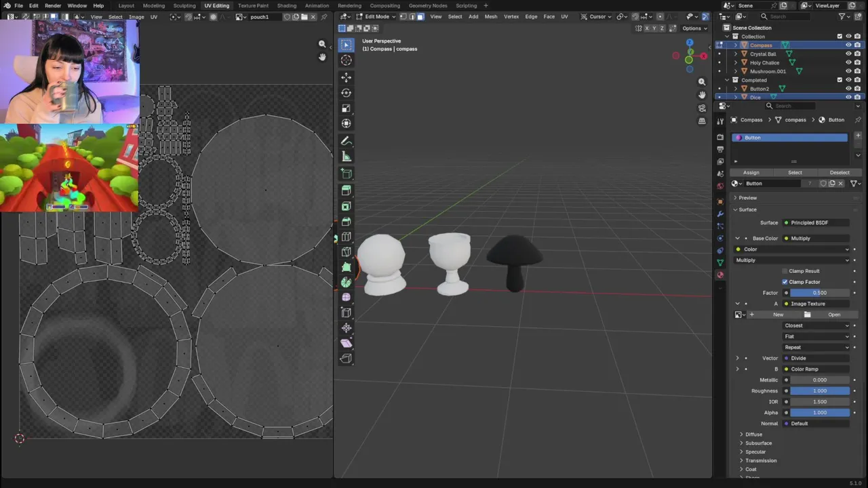Expand the Subsurface panel
Viewport: 868px width, 488px height.
pyautogui.click(x=758, y=443)
